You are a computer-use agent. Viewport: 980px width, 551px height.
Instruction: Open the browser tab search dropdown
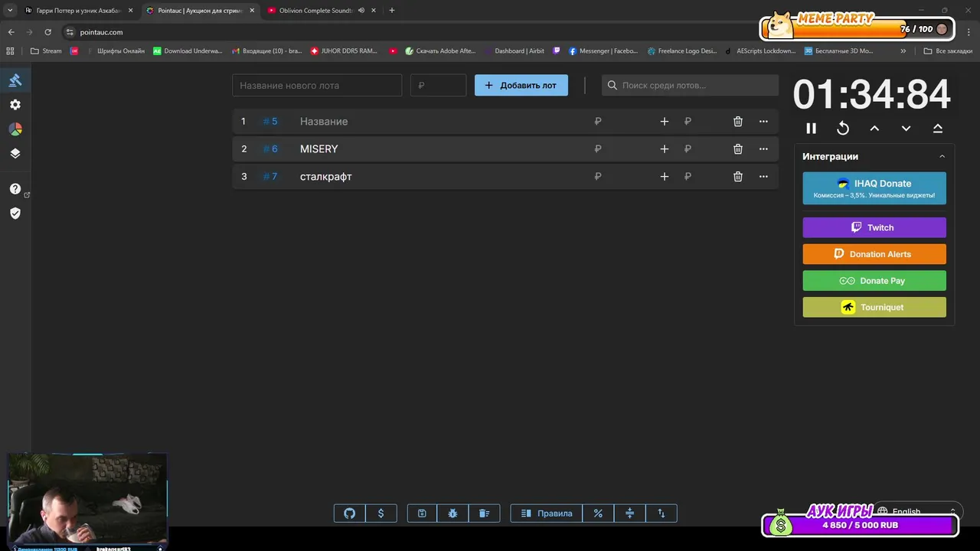click(10, 11)
